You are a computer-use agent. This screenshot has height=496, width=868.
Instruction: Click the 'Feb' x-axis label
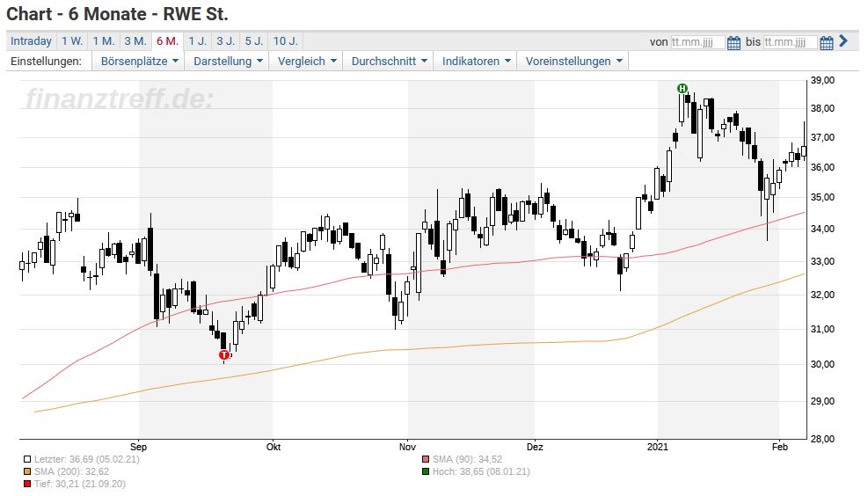pyautogui.click(x=779, y=447)
